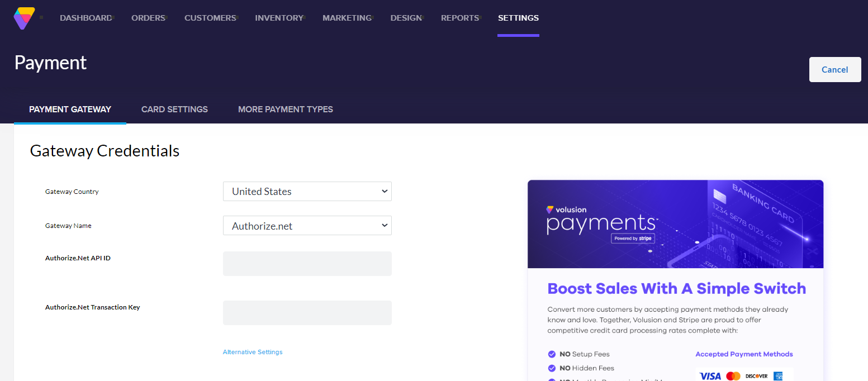Open the Gateway Country dropdown
Screen dimensions: 868x381
click(x=307, y=191)
